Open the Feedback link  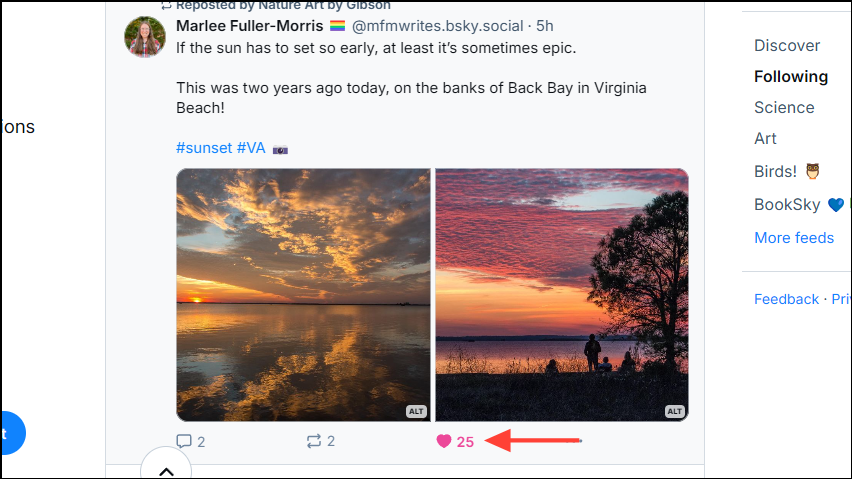pos(786,299)
